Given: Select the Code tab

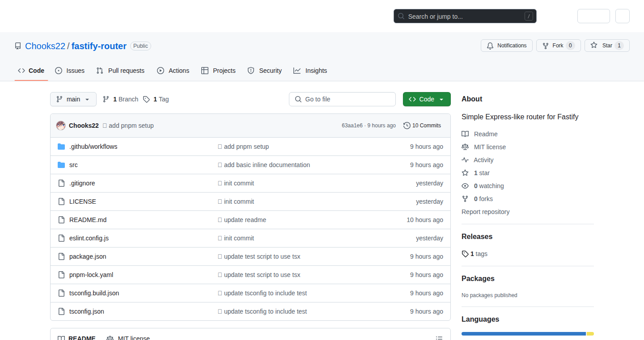Looking at the screenshot, I should (x=31, y=71).
